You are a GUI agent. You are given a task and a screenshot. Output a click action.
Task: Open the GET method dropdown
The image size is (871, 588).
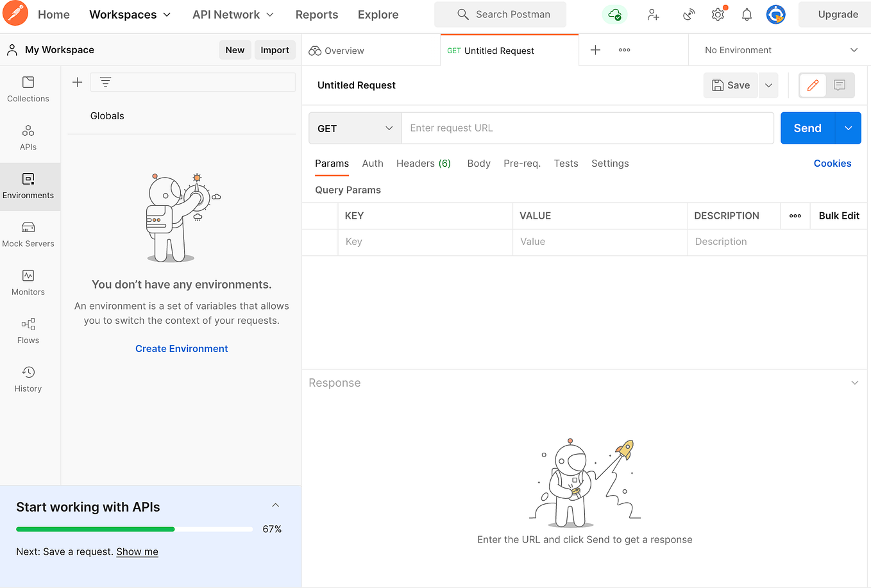point(355,128)
